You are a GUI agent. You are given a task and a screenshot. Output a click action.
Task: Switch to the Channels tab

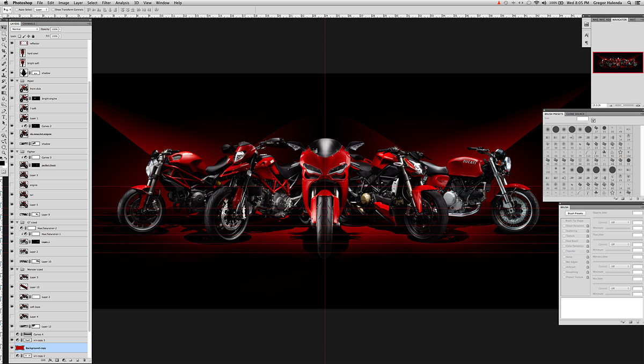tap(28, 24)
